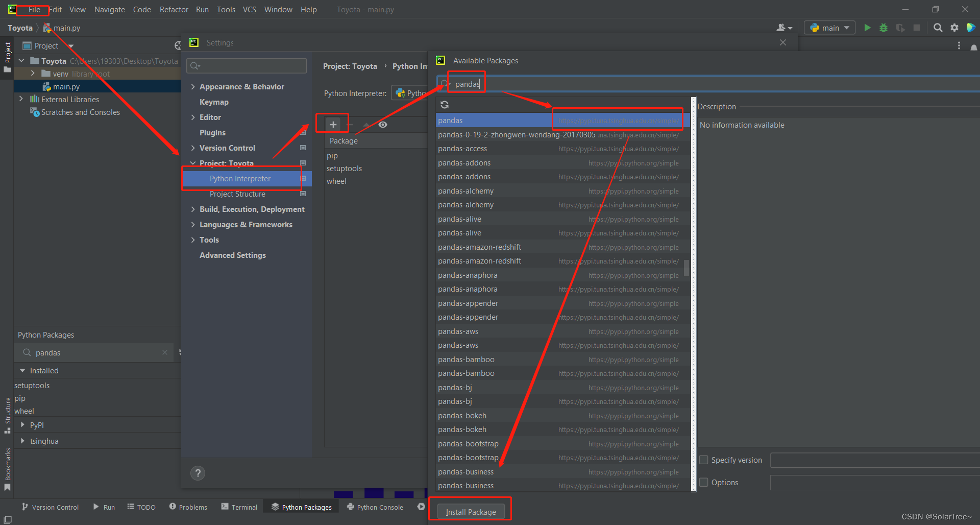Select pandas-0-19-2-zhongwen-wendang package row
Screen dimensions: 980x525
(562, 135)
